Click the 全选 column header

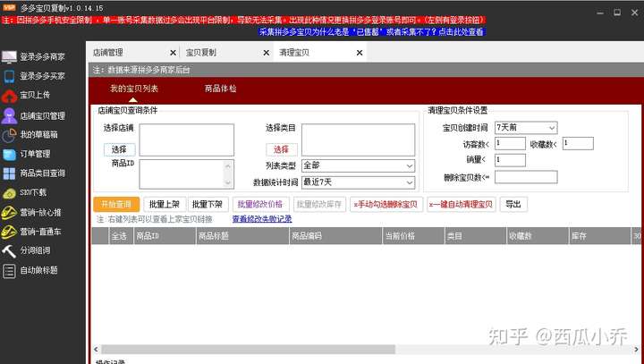(x=121, y=236)
